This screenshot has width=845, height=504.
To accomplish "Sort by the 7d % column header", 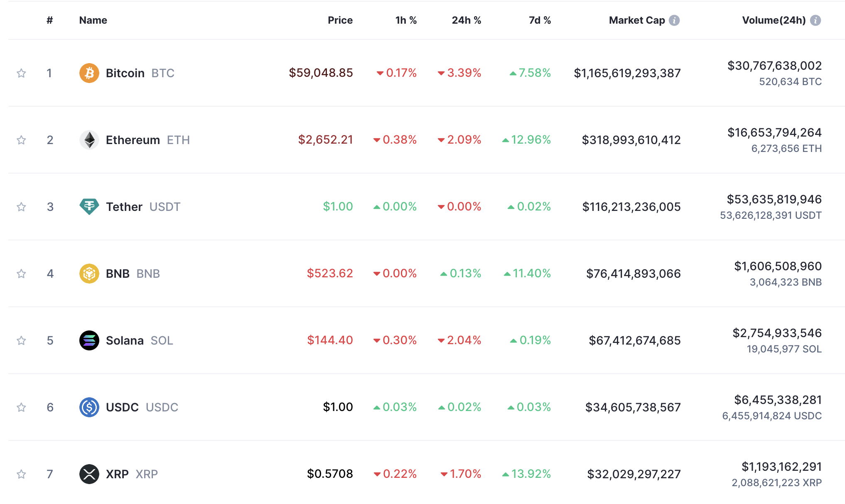I will 540,20.
